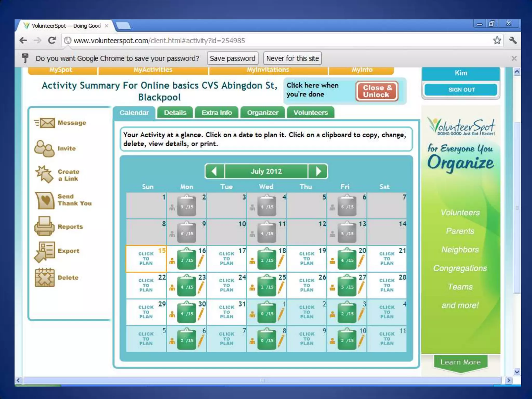
Task: Open the Invite people icon
Action: tap(44, 149)
